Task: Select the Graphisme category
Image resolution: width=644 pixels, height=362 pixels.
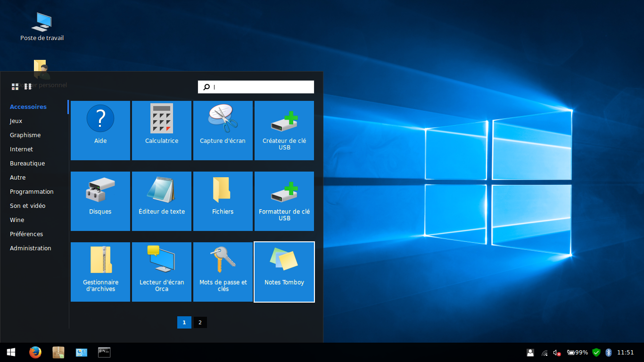Action: tap(25, 135)
